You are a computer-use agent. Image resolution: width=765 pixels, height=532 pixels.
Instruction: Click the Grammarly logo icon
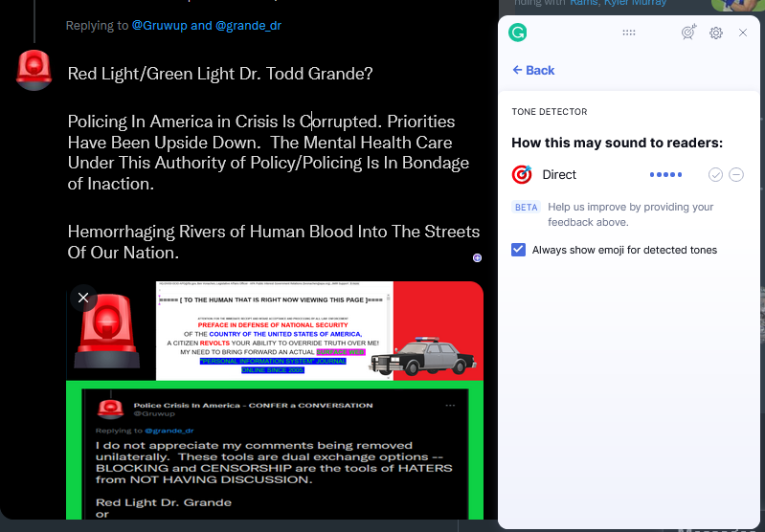[x=518, y=33]
